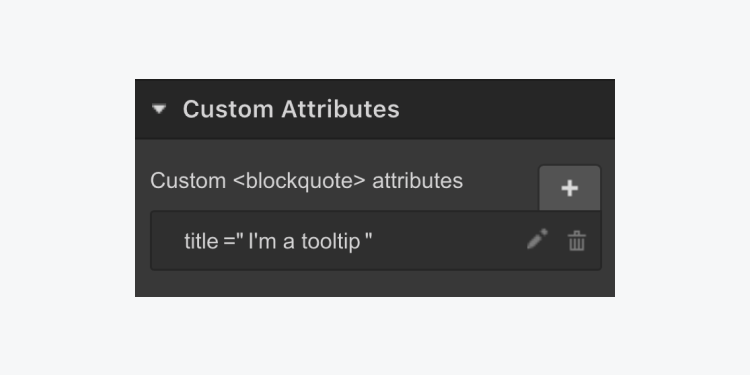Viewport: 751px width, 376px height.
Task: Click the empty panel area below the attribute row
Action: point(375,284)
